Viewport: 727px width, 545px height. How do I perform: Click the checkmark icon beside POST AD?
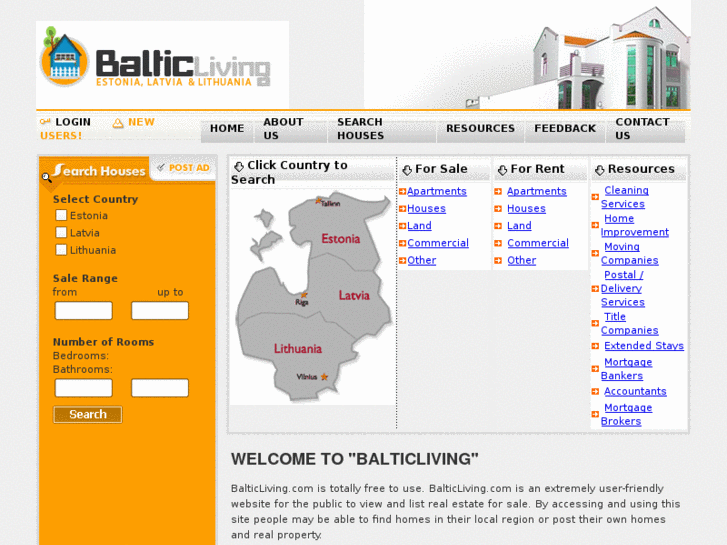coord(160,167)
